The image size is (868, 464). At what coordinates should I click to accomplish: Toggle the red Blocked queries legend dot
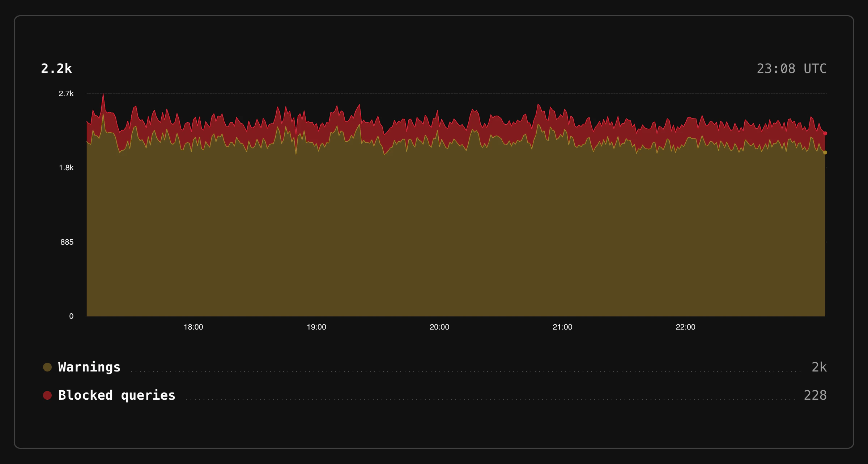coord(47,395)
